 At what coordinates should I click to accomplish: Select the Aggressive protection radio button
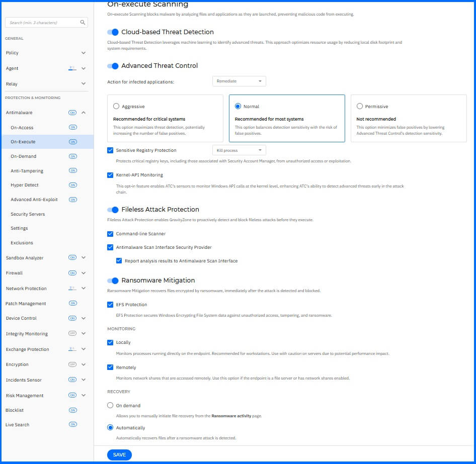(115, 107)
